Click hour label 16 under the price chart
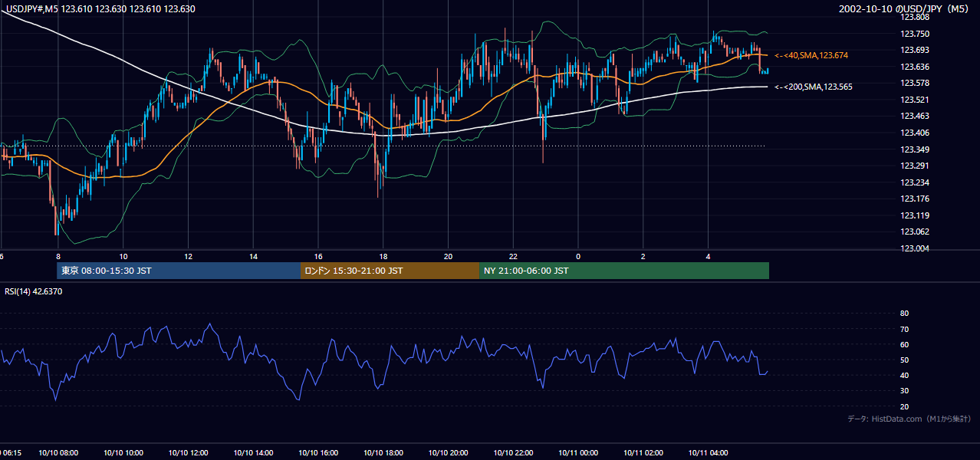 point(318,256)
